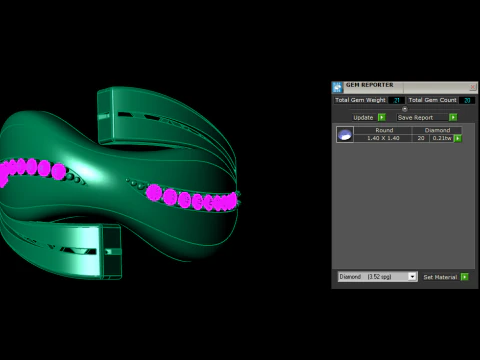Click the Set Material label

pyautogui.click(x=440, y=277)
